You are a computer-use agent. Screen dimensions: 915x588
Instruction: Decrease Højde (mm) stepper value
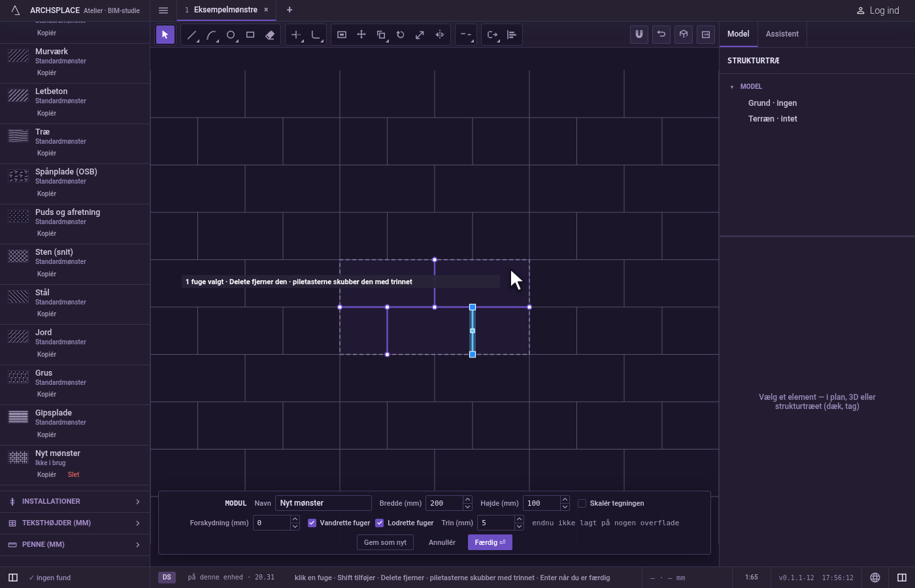[x=565, y=507]
